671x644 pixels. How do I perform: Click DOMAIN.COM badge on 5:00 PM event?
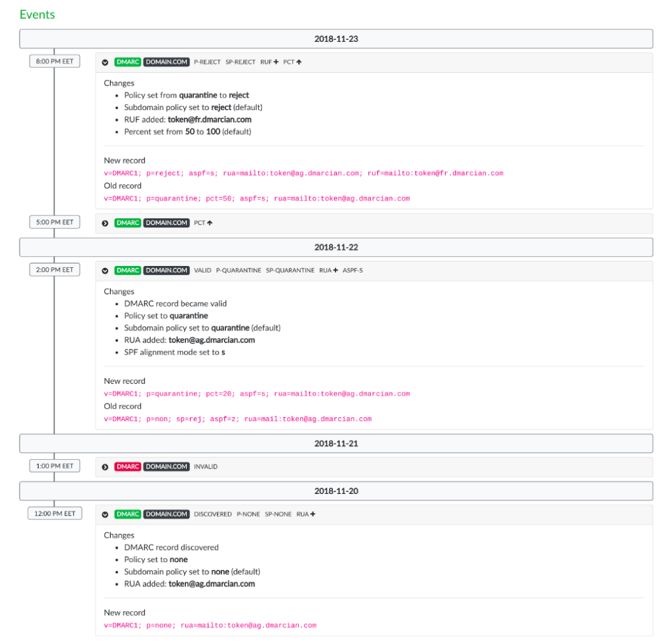point(166,223)
